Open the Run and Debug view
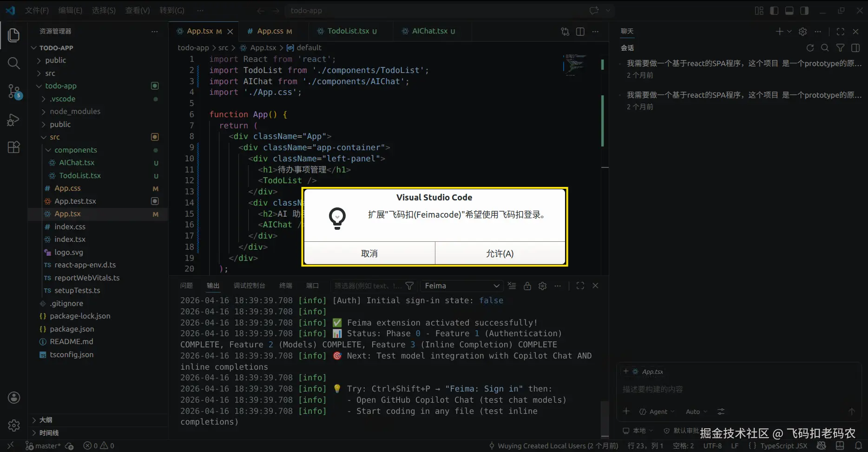Screen dimensions: 868x452 [x=14, y=120]
